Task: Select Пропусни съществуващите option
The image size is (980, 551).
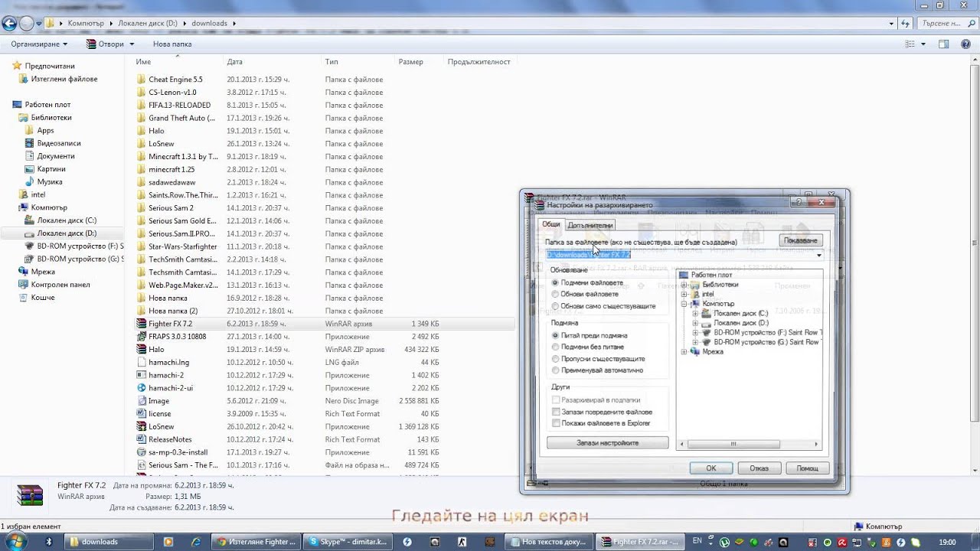Action: tap(555, 359)
